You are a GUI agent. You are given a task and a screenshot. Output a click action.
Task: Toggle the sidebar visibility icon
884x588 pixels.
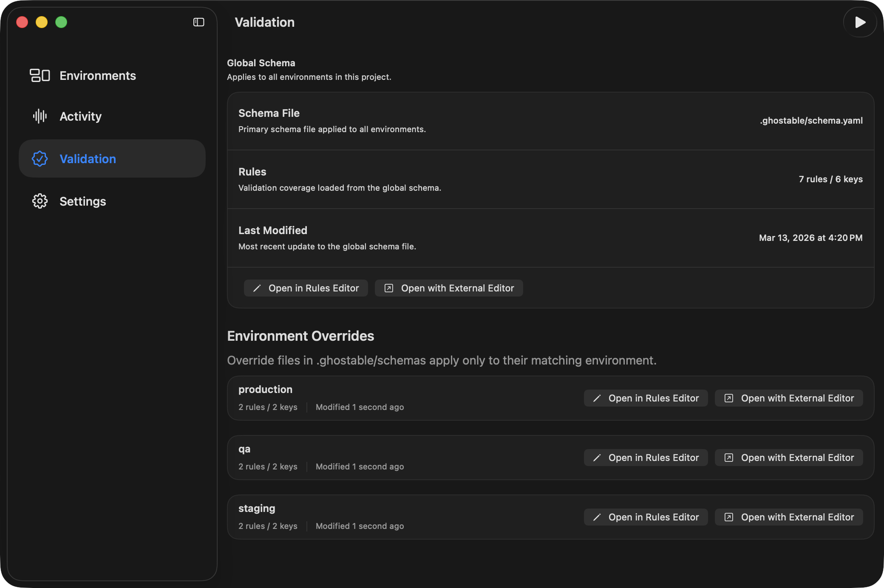point(198,22)
